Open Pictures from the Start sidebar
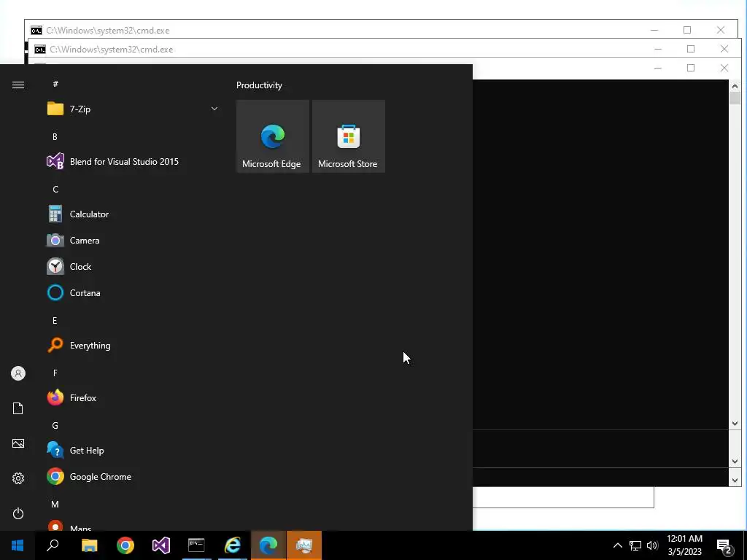The width and height of the screenshot is (747, 560). pyautogui.click(x=18, y=443)
